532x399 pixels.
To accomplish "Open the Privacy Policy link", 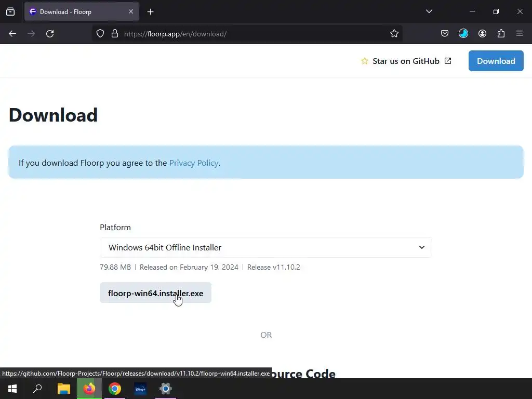I will 193,163.
